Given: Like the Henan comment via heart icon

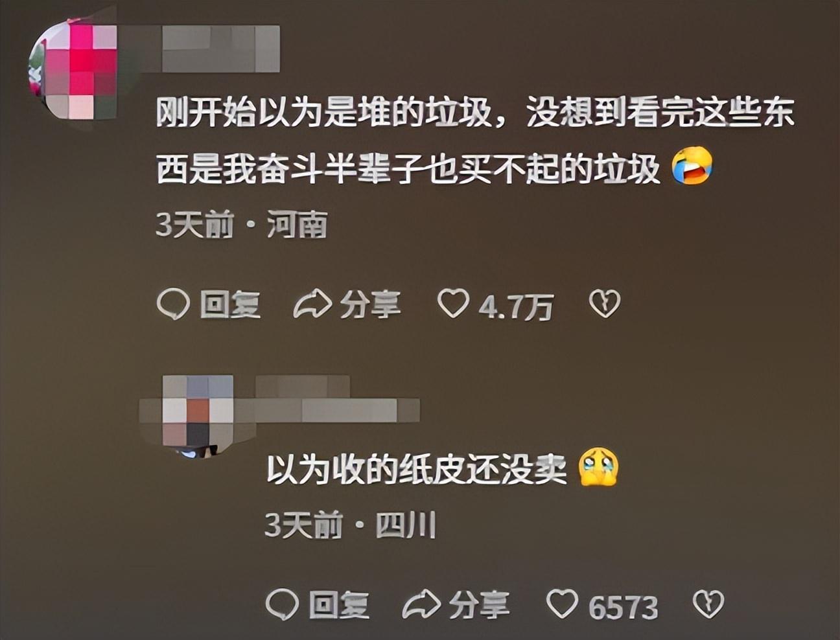Looking at the screenshot, I should (453, 303).
